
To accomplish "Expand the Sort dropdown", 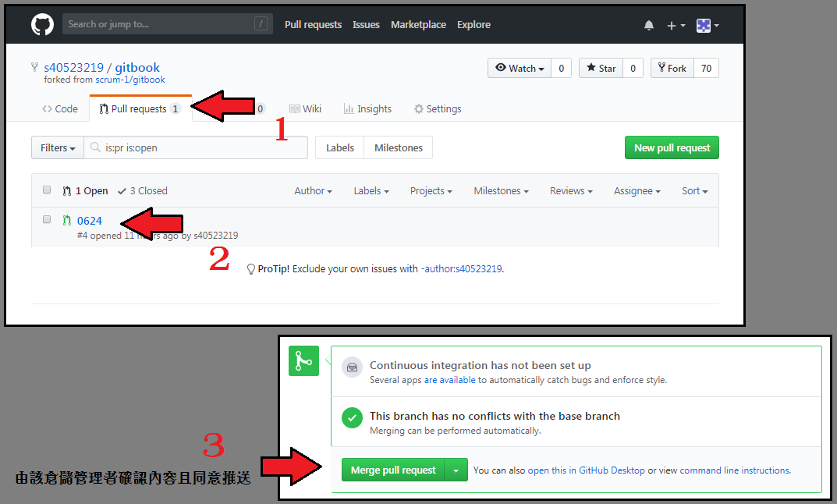I will (695, 191).
